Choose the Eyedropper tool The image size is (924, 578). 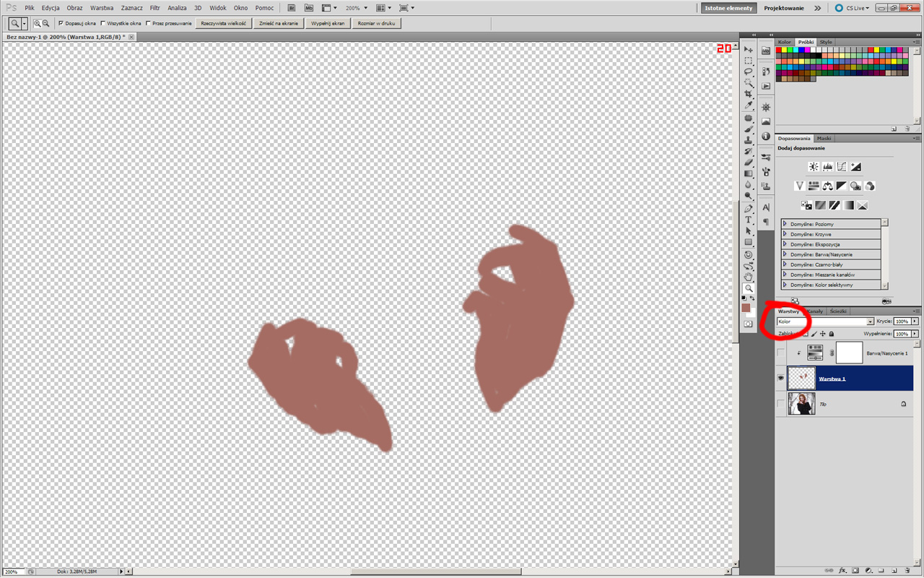coord(749,105)
